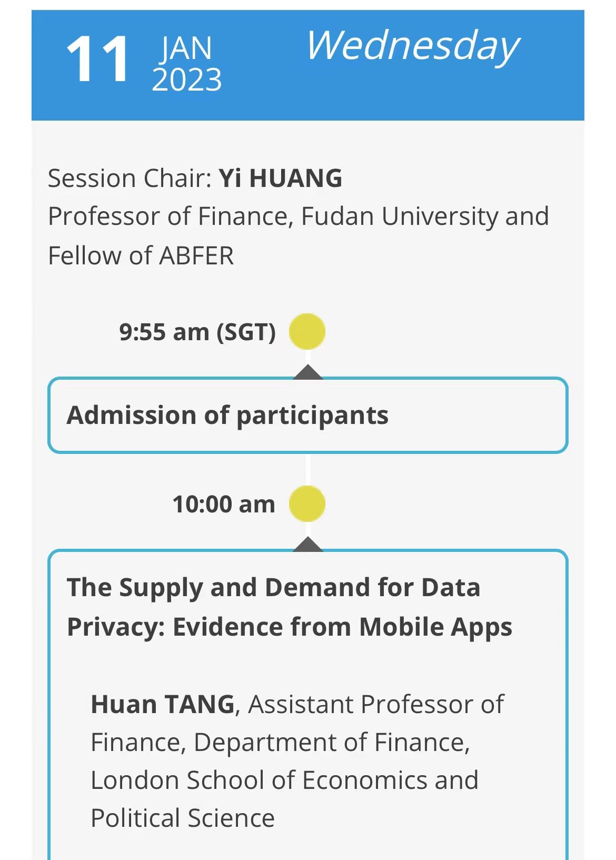Click the triangle pointer above the Data Privacy card

[x=308, y=544]
